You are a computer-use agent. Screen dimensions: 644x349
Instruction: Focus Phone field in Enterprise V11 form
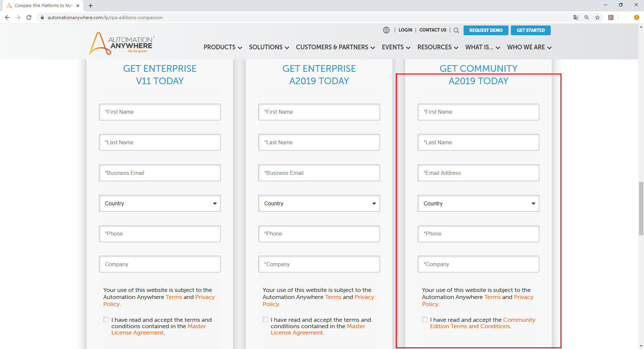click(x=160, y=234)
